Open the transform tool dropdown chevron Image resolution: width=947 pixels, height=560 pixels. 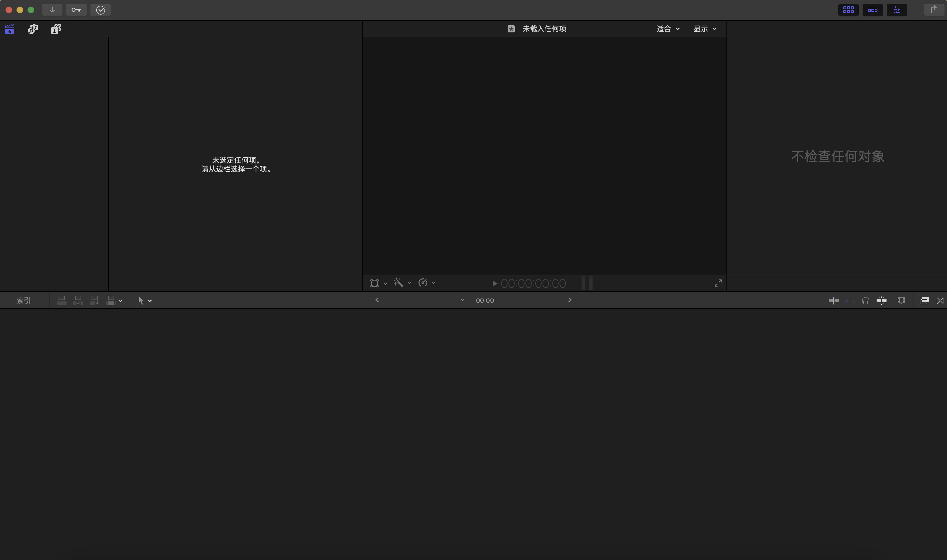click(x=385, y=283)
